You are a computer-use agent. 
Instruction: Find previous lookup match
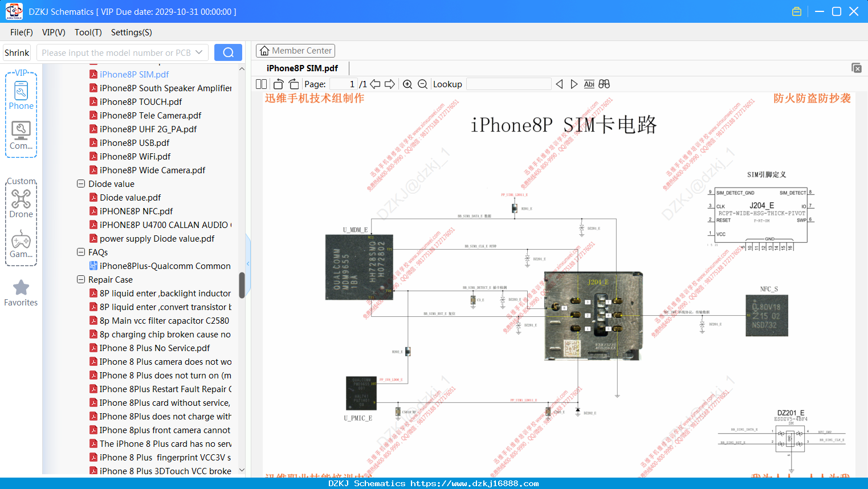click(x=559, y=84)
